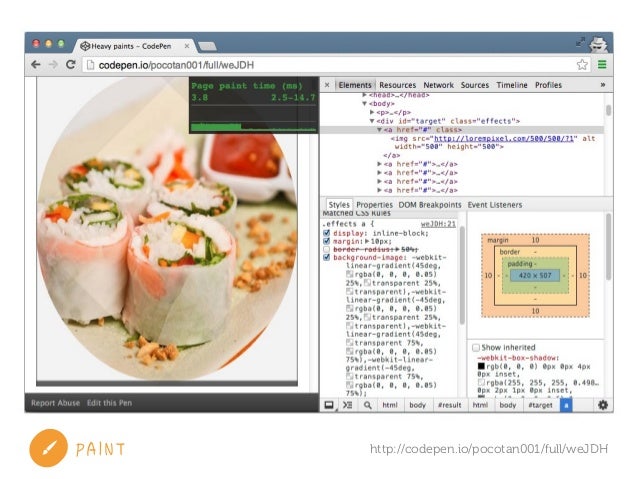Click the Page paint time overlay
The image size is (638, 479).
254,105
